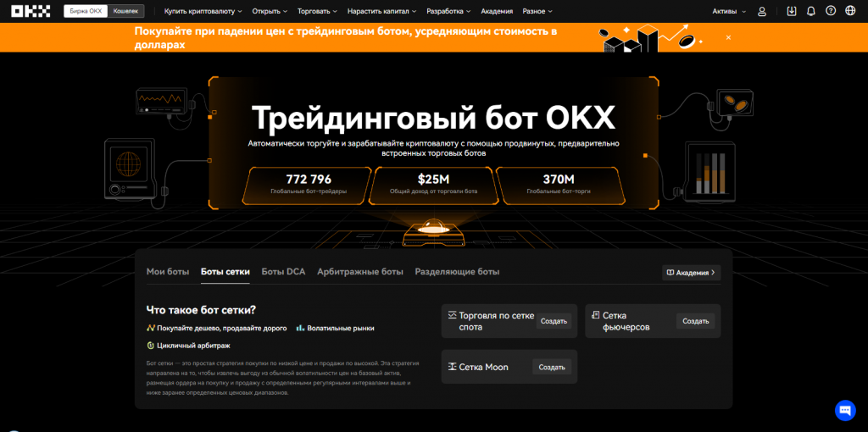Expand the Разработка menu
868x432 pixels.
pyautogui.click(x=449, y=11)
